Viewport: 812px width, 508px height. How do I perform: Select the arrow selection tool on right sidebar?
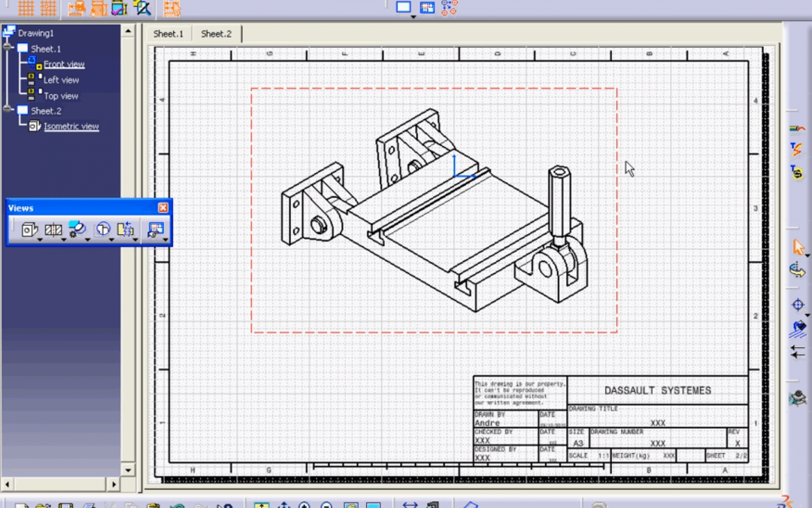(x=798, y=247)
